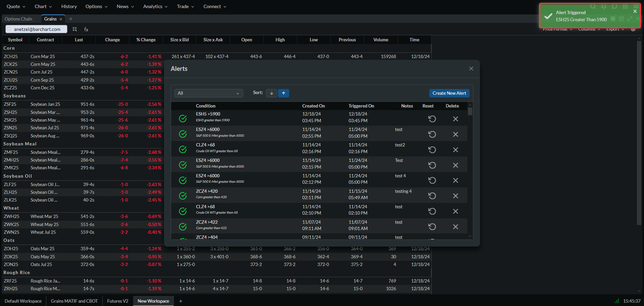Delete the ZCZ4 >422 alert
644x306 pixels.
click(x=455, y=227)
